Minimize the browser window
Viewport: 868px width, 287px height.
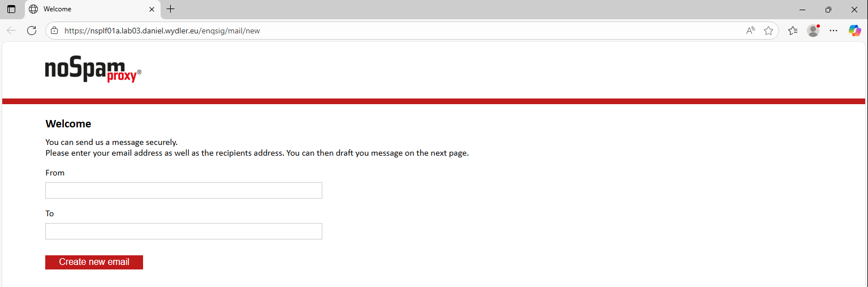tap(802, 9)
